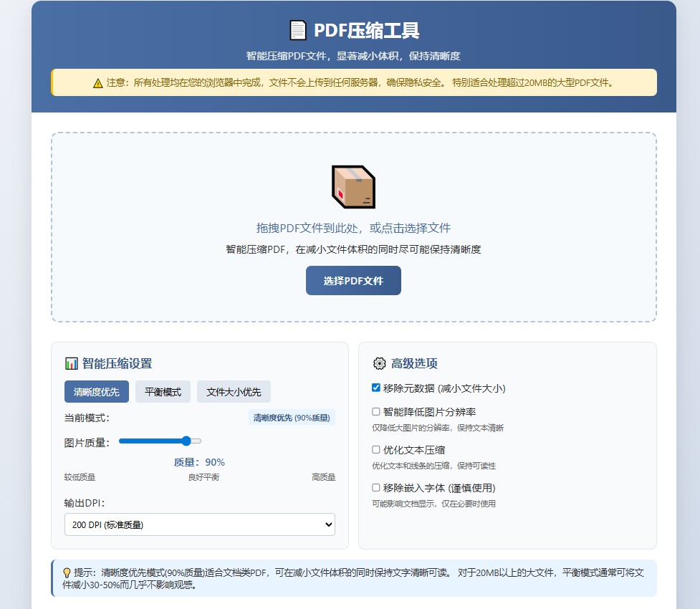Click the 图片质量 slider track
This screenshot has height=609, width=700.
coord(160,441)
